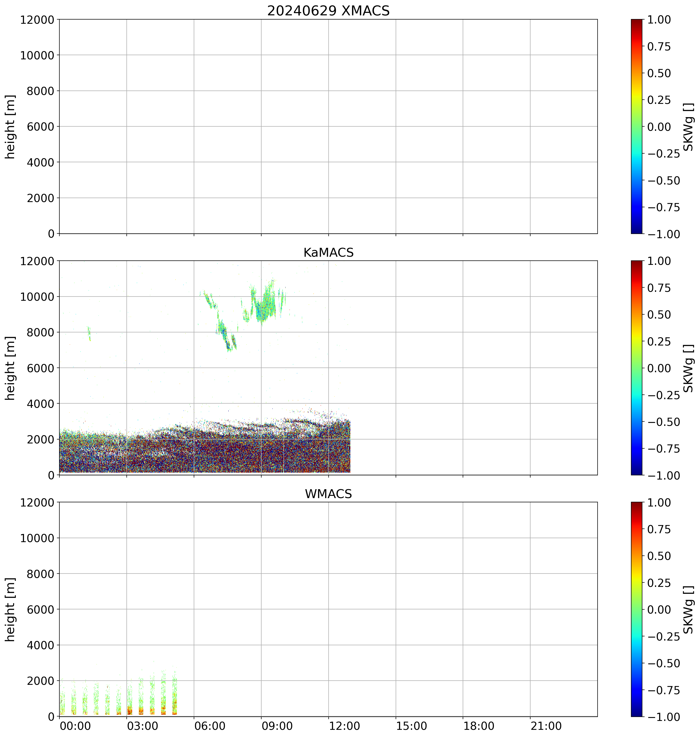Click the height [m] label of the KaMACS panel

point(10,368)
